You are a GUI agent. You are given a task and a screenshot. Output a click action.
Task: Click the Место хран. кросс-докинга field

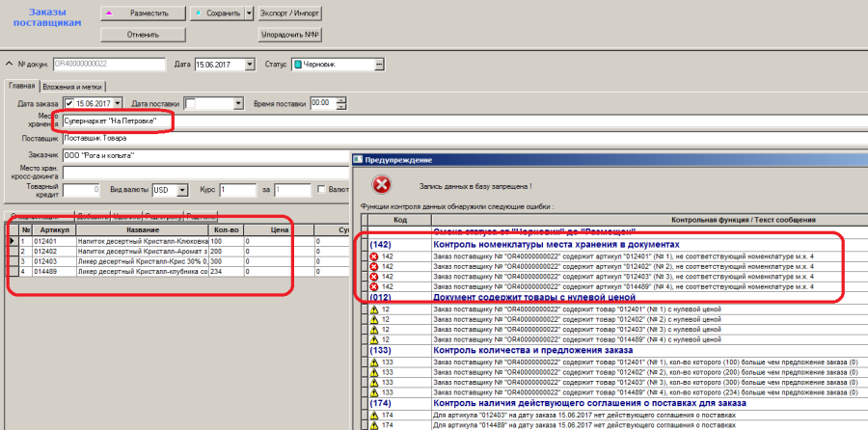[206, 173]
